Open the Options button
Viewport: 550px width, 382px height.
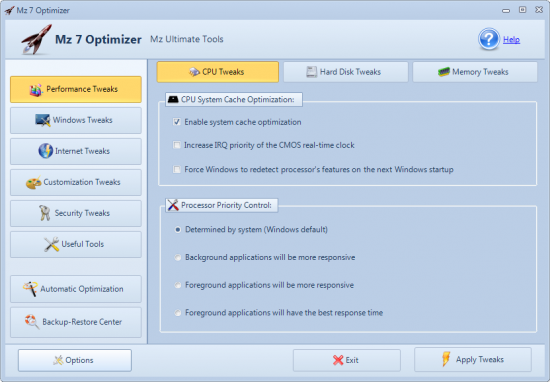pyautogui.click(x=75, y=360)
